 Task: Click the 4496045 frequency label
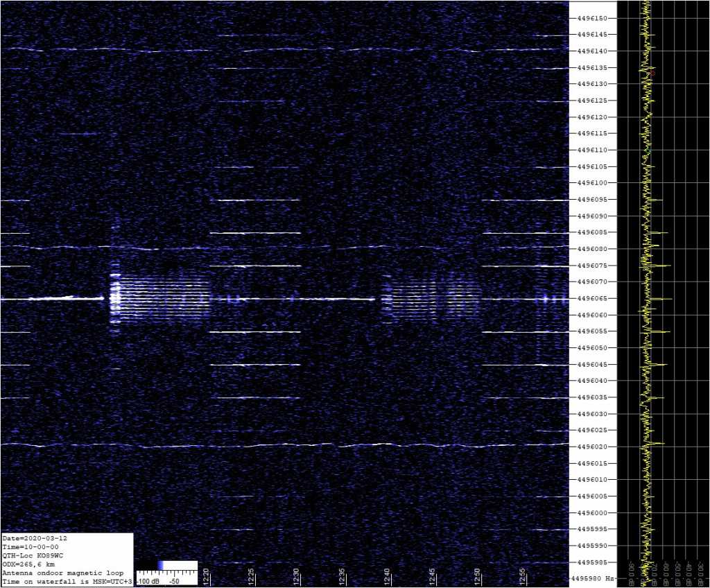(592, 364)
